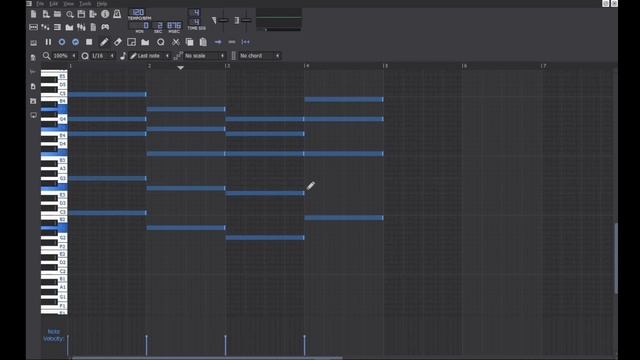The image size is (640, 360).
Task: Create a new project with the New icon
Action: tap(33, 14)
